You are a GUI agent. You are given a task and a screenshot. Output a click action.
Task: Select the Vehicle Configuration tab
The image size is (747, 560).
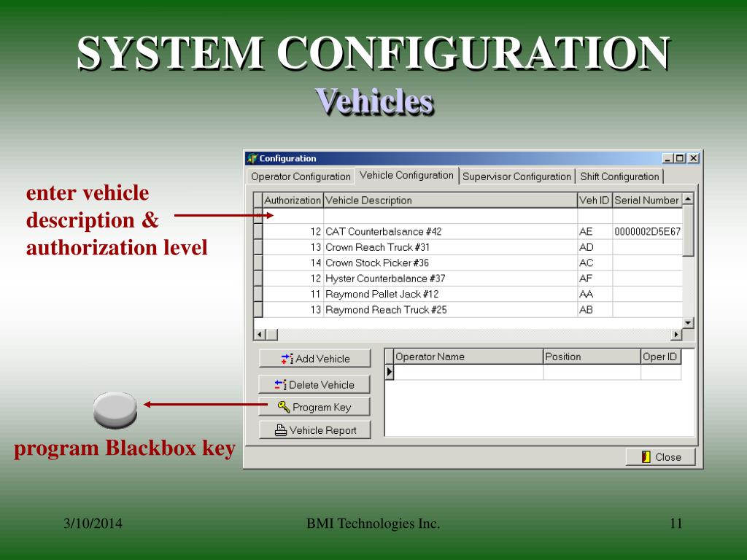pyautogui.click(x=406, y=175)
